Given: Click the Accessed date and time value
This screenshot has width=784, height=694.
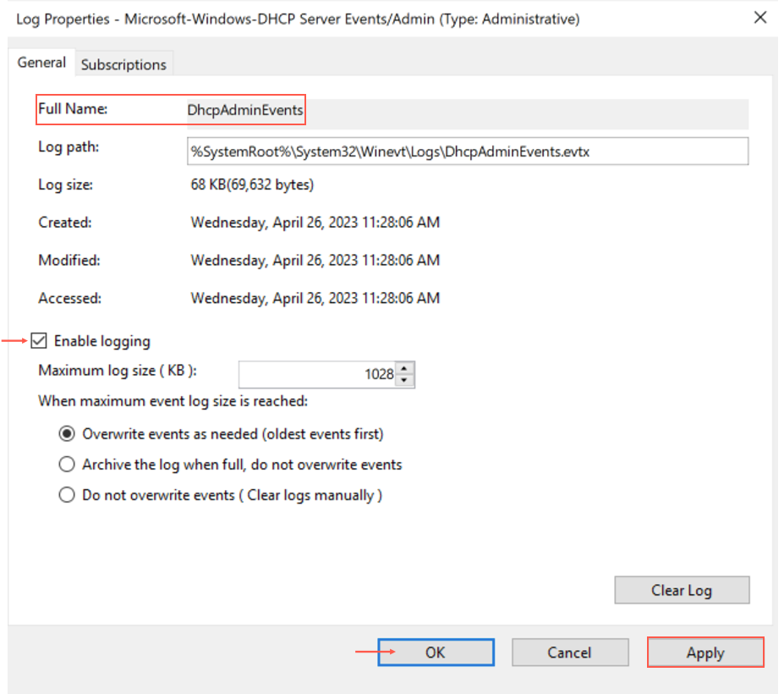Looking at the screenshot, I should [315, 298].
